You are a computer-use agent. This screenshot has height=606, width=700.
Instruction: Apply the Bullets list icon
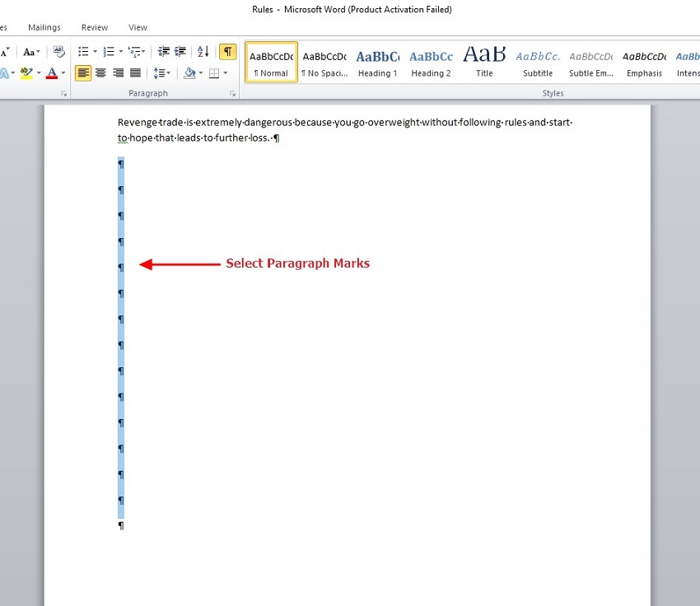[83, 52]
